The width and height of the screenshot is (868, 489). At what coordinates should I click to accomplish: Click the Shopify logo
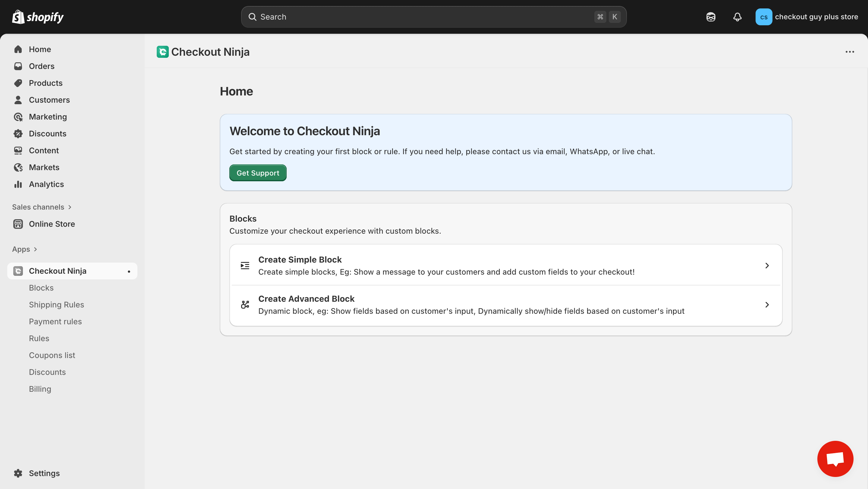(38, 17)
